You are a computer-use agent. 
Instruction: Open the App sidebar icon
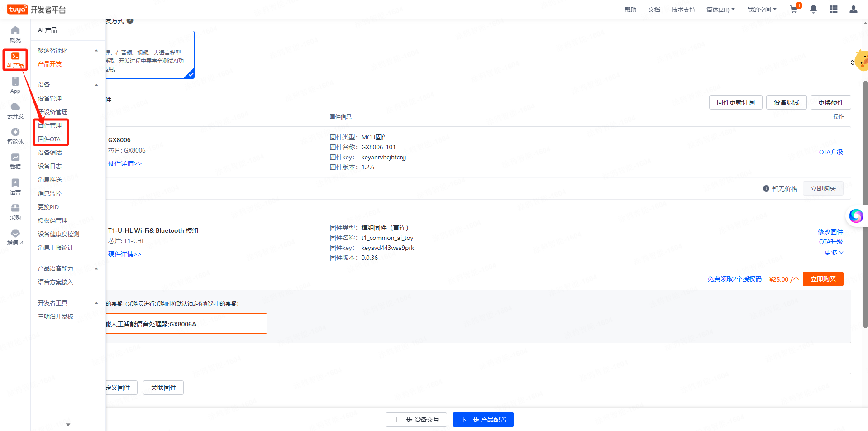(x=15, y=85)
